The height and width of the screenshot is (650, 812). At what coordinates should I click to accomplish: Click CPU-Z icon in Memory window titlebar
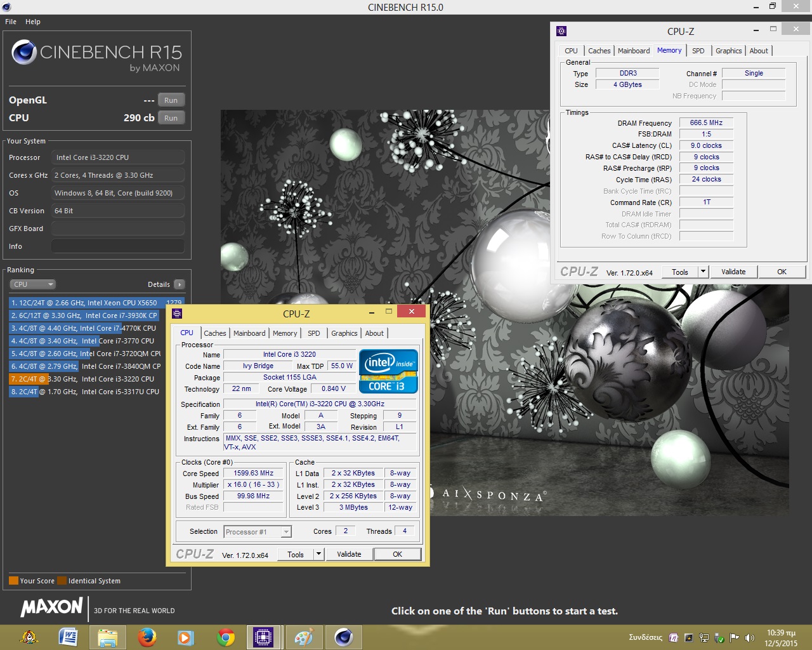point(561,30)
